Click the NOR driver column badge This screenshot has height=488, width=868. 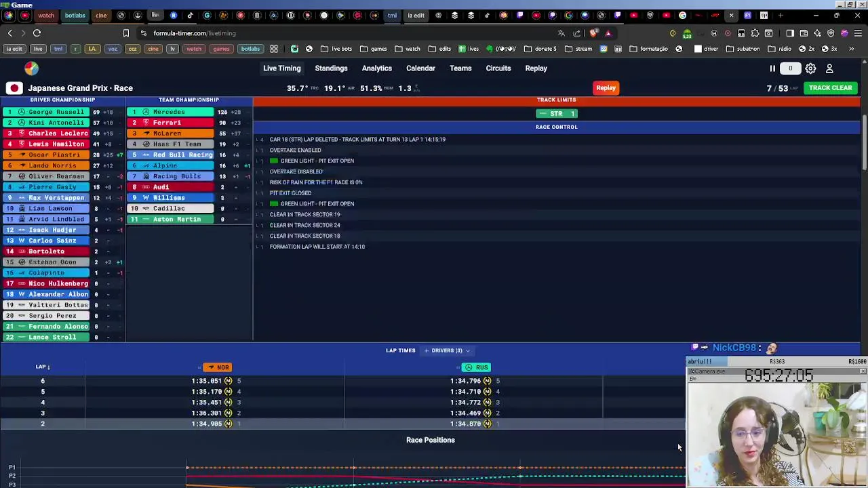[x=217, y=367]
